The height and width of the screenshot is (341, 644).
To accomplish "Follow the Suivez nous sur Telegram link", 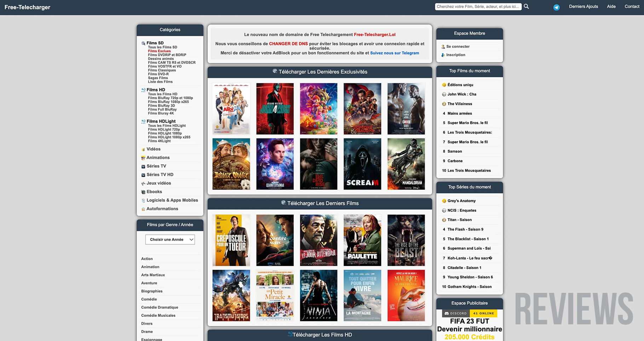I will 395,53.
